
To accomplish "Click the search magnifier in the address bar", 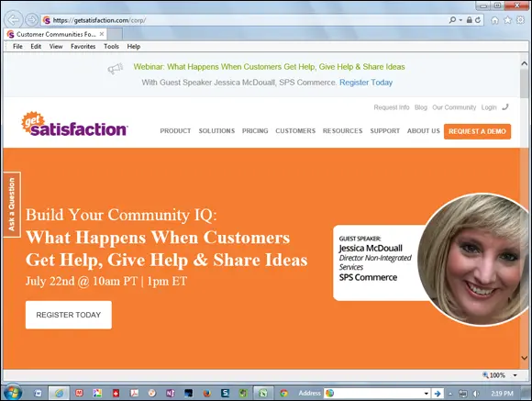I will pyautogui.click(x=452, y=19).
